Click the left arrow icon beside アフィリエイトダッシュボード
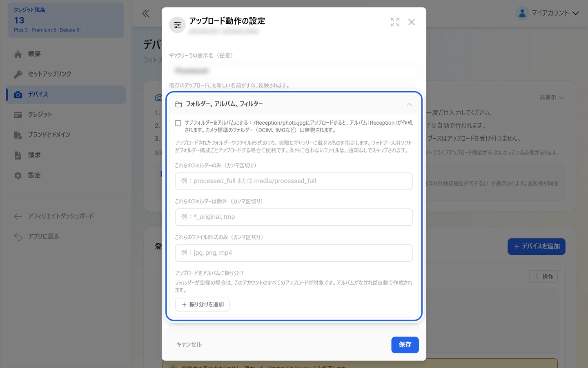Viewport: 588px width, 368px height. coord(18,216)
